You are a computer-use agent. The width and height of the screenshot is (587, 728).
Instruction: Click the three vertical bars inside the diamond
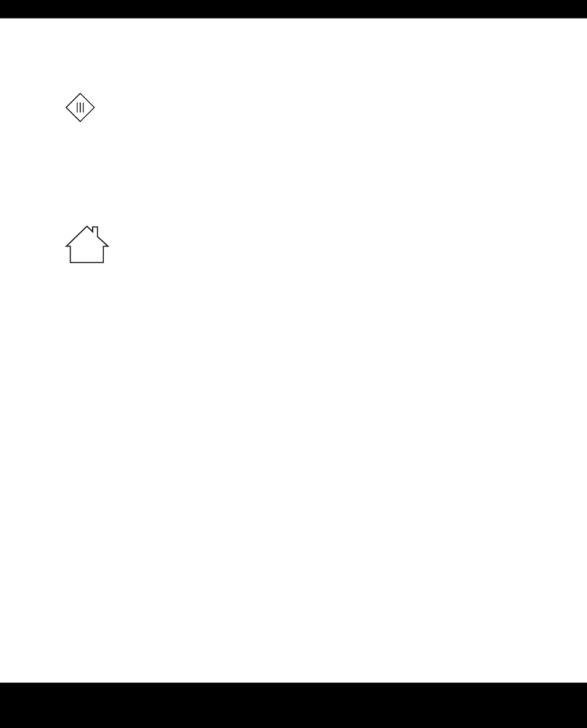[80, 108]
